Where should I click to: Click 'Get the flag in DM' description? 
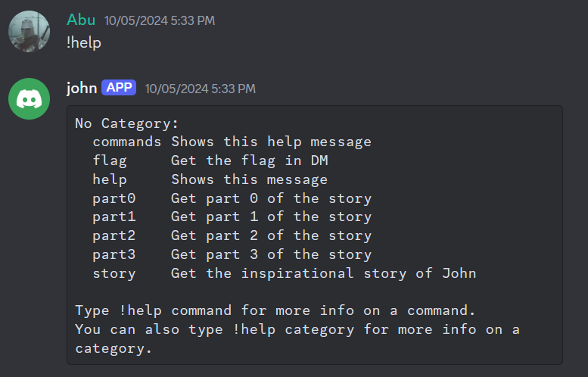point(249,160)
